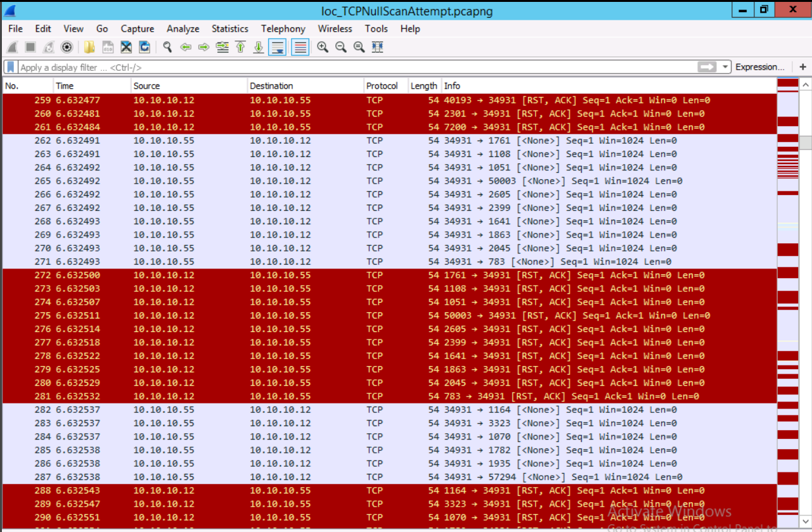The image size is (812, 532).
Task: Sort by the Source column header
Action: coord(189,85)
